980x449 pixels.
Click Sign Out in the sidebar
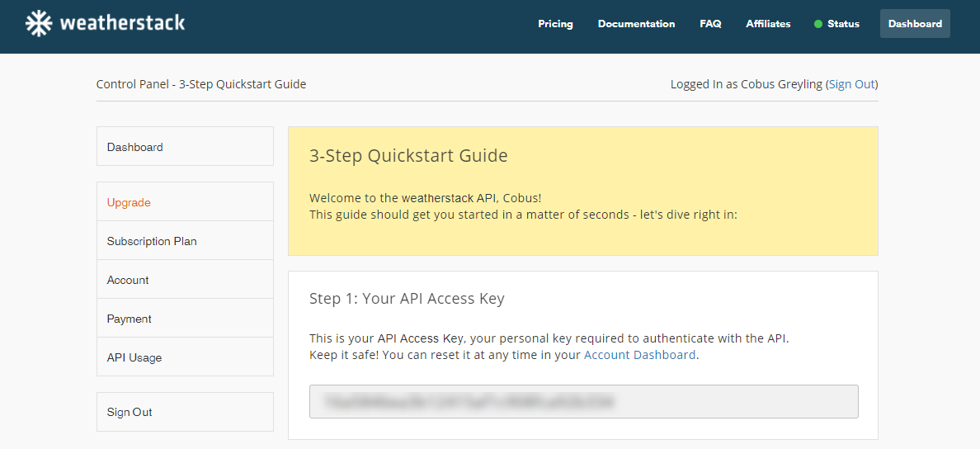pos(185,412)
